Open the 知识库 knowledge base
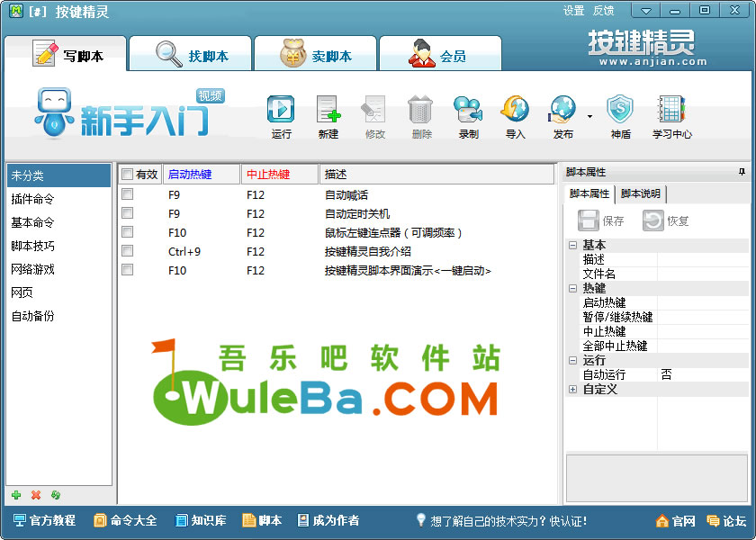Screen dimensions: 756x540 200,520
